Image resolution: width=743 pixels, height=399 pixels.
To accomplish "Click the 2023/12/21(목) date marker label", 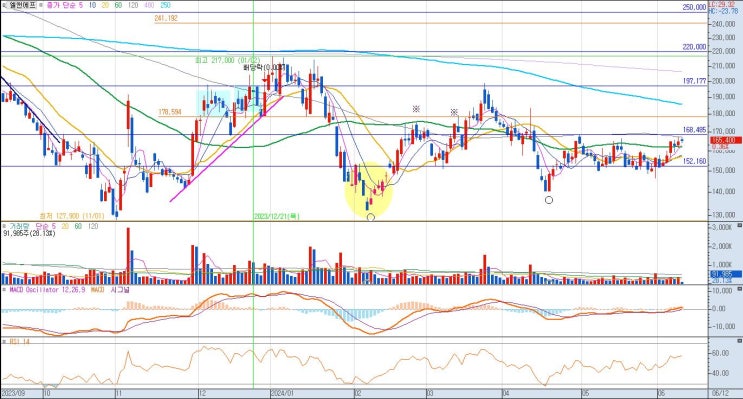I will coord(277,216).
